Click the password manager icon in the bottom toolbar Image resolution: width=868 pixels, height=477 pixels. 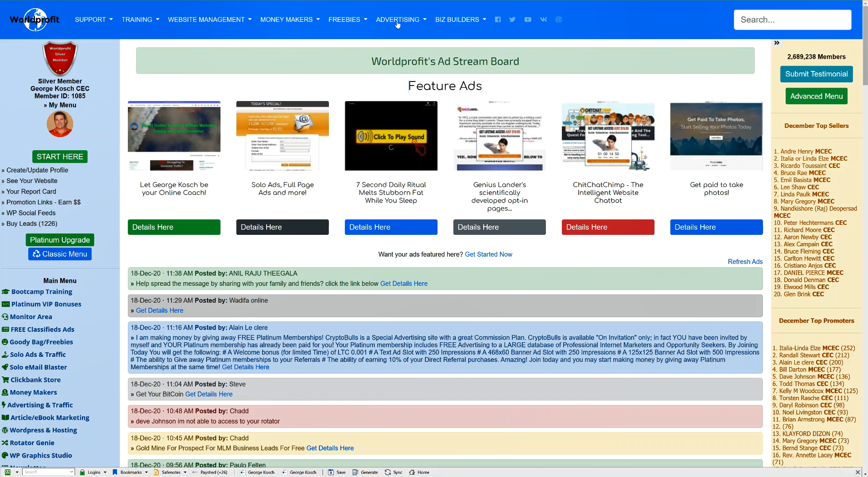8,472
